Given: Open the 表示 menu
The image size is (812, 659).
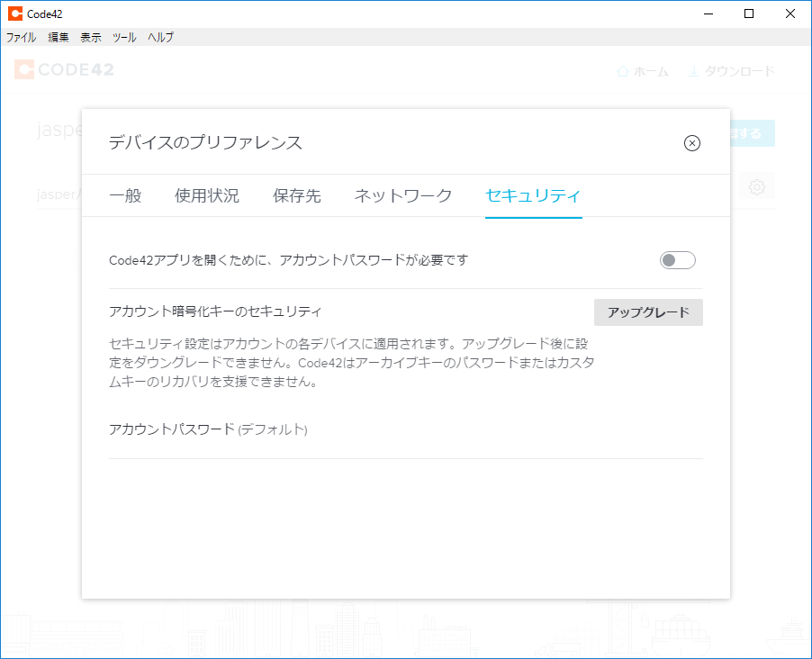Looking at the screenshot, I should coord(91,37).
